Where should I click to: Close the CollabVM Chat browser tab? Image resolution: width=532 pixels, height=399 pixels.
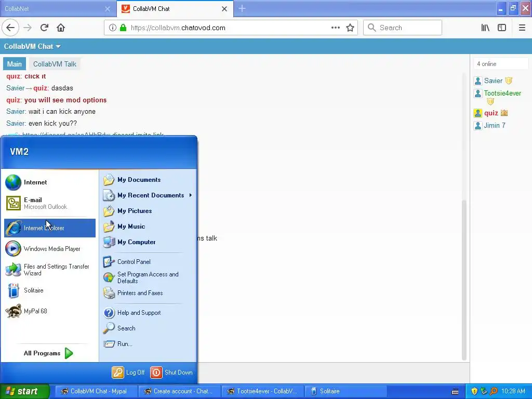click(224, 9)
